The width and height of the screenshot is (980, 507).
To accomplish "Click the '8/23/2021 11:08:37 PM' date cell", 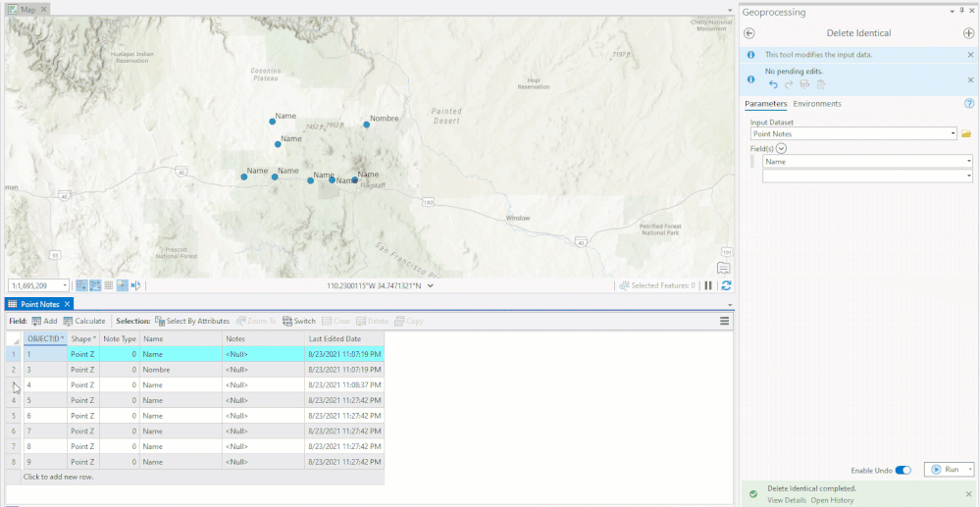I will pyautogui.click(x=344, y=385).
